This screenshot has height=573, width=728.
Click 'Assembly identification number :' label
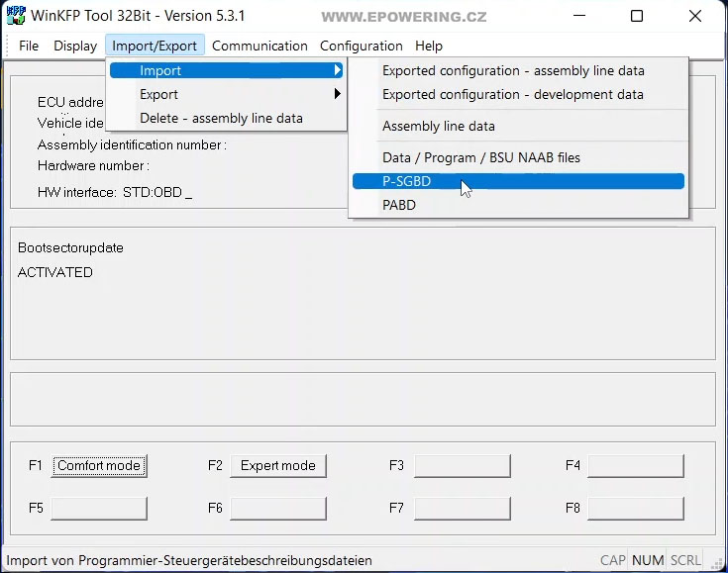click(132, 144)
